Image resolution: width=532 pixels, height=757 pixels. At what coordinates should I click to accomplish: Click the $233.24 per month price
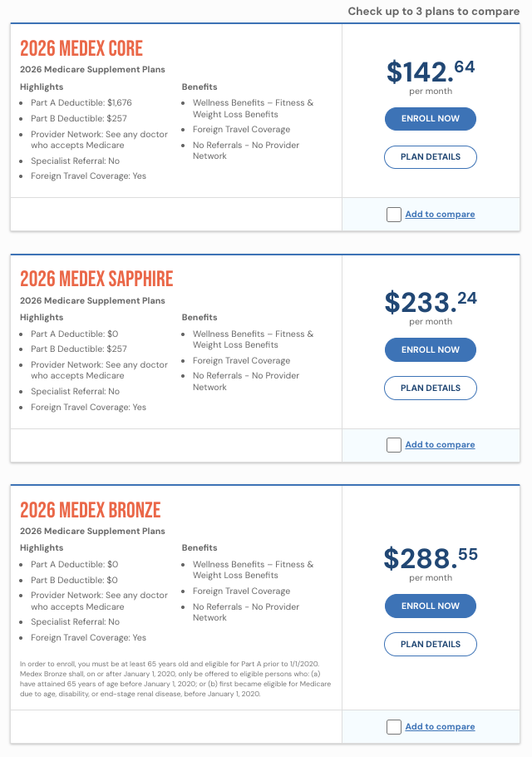pyautogui.click(x=430, y=302)
